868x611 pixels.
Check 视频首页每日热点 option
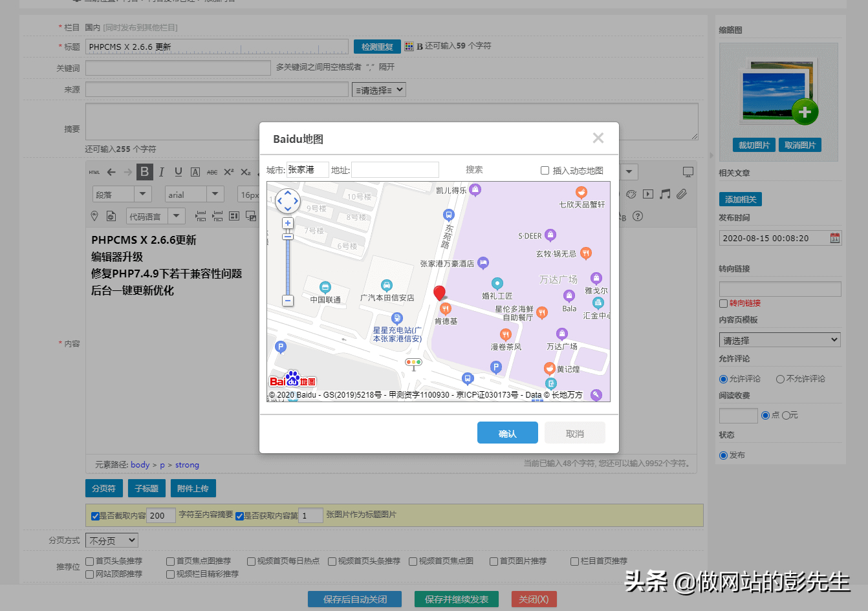pos(252,561)
